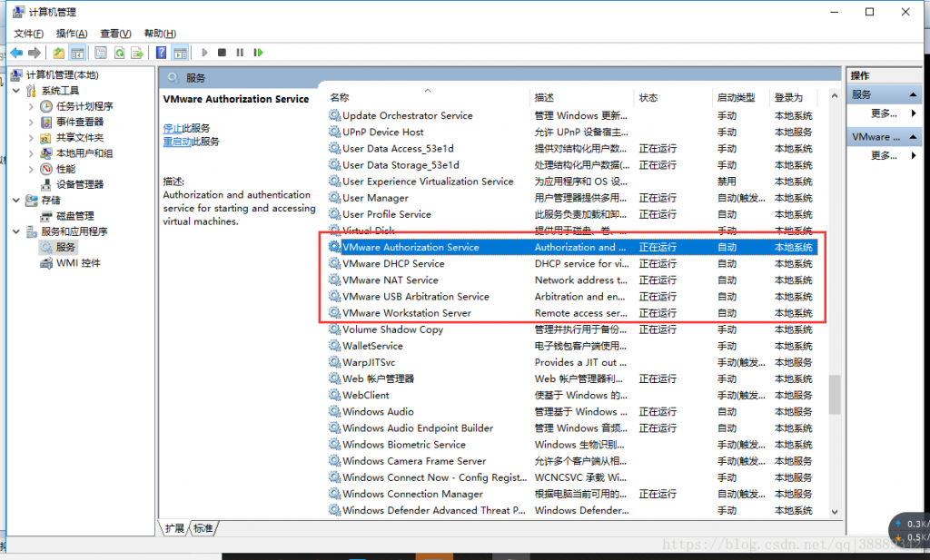Select Windows Audio Endpoint Builder service
Viewport: 930px width, 560px height.
(572, 427)
